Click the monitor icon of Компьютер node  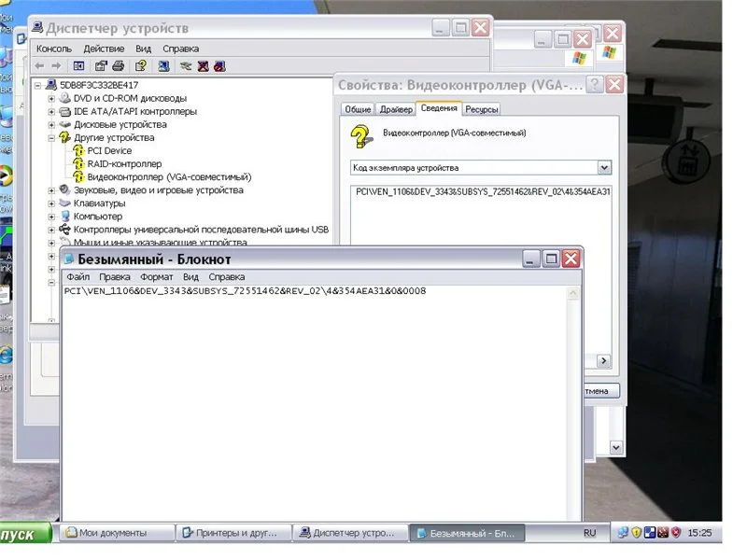64,217
